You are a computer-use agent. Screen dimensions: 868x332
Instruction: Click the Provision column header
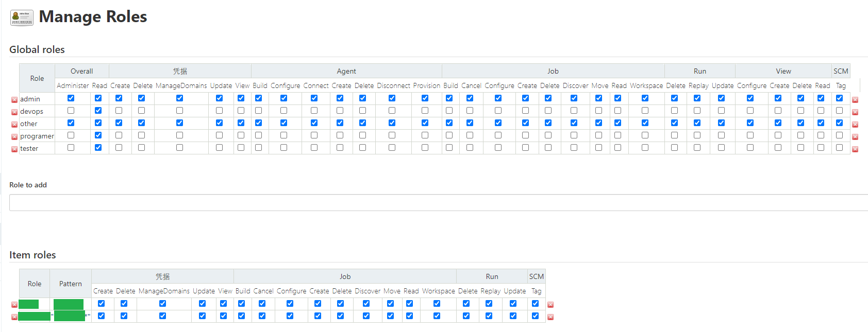(x=427, y=85)
